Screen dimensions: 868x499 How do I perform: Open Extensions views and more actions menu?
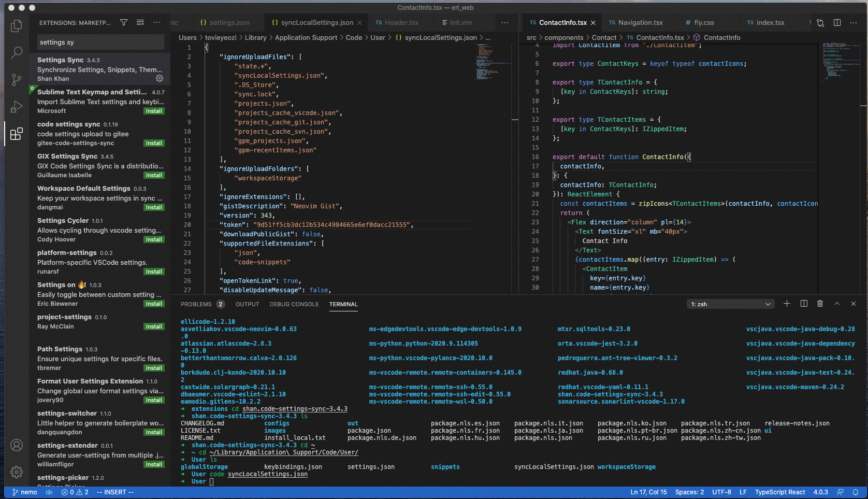click(157, 22)
